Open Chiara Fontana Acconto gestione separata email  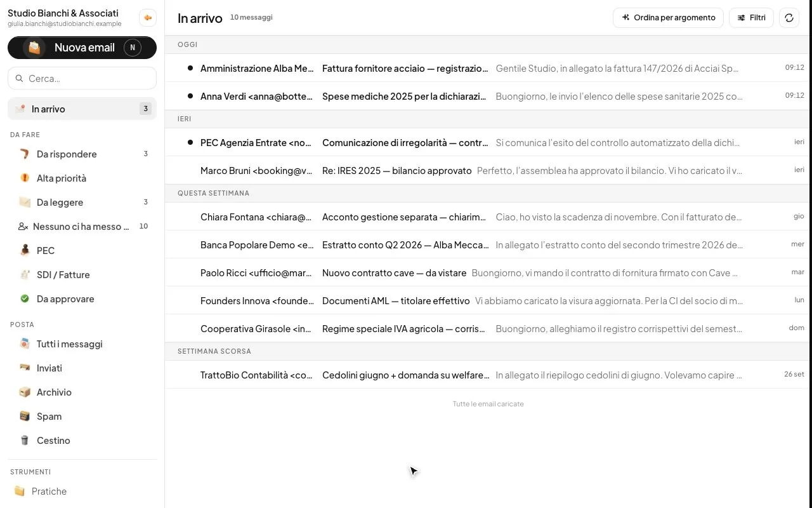488,217
